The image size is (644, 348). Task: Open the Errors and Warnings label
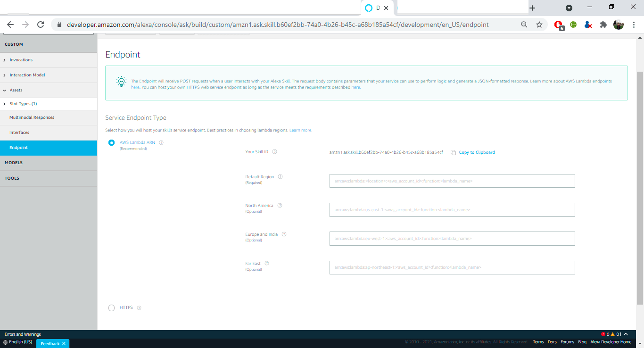[23, 334]
